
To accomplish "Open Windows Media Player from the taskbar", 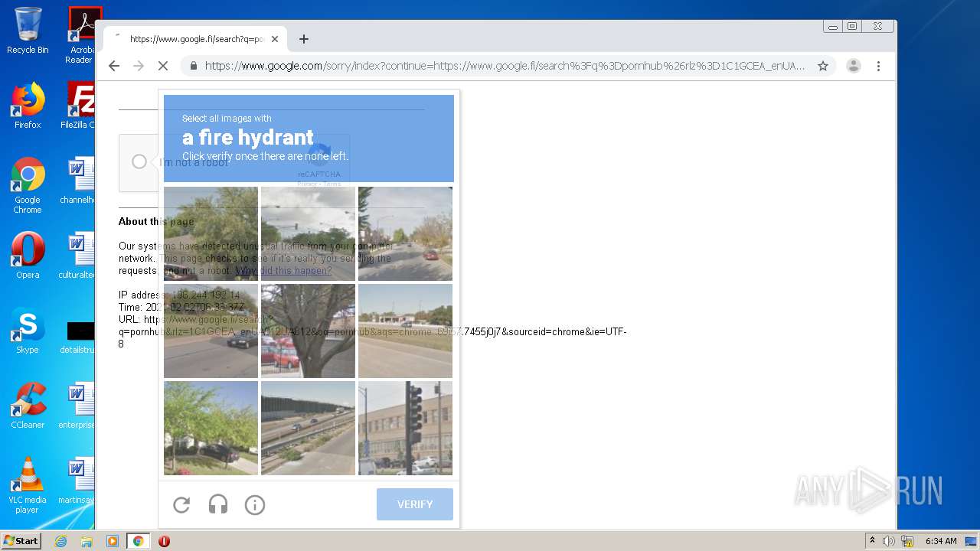I will [x=113, y=541].
